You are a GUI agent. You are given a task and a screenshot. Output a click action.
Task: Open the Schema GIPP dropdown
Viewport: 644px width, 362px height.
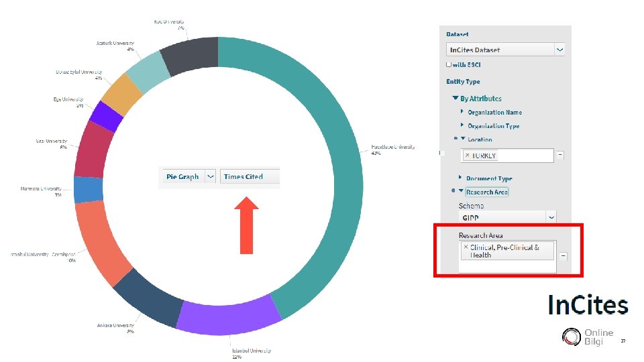[x=507, y=217]
